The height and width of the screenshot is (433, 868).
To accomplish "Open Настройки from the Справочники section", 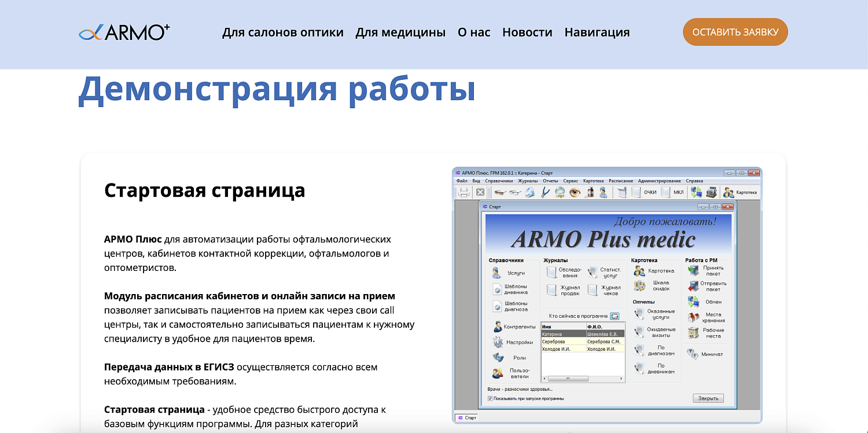I will point(520,342).
